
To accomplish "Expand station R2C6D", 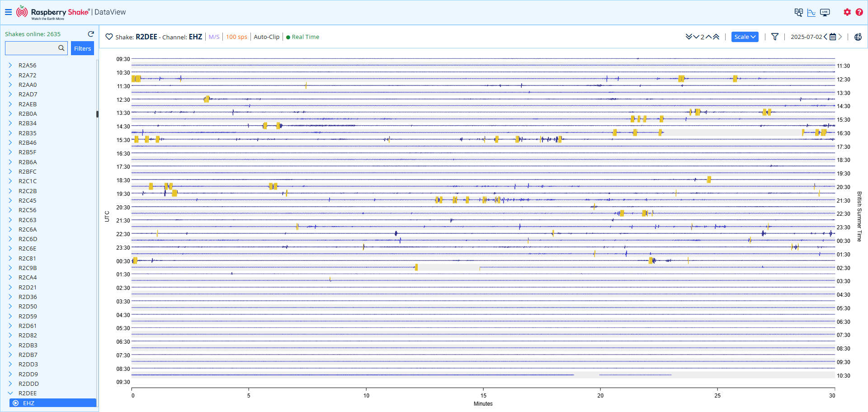I will point(10,239).
